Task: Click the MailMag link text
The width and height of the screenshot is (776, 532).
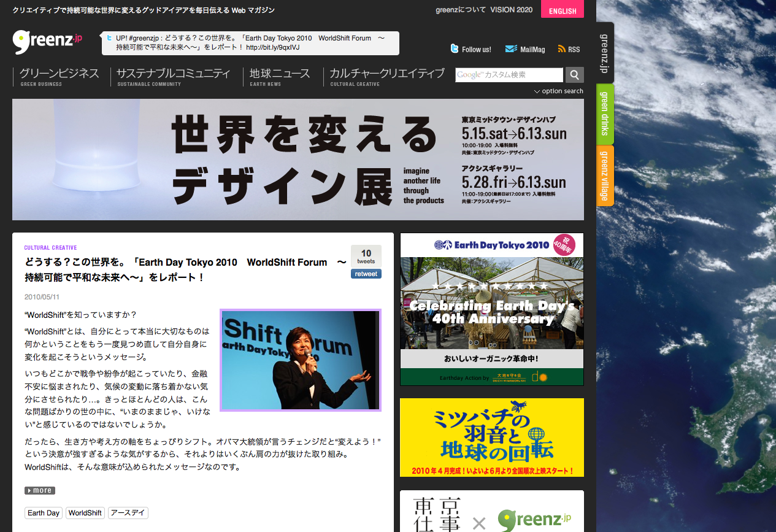Action: pos(532,50)
